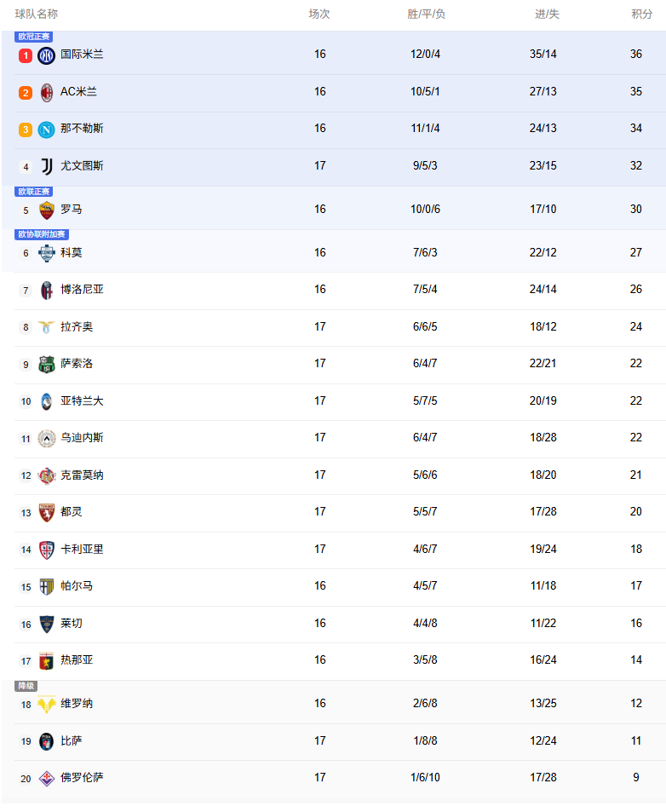Click the 欧冠正赛 zone label
The image size is (666, 812).
click(x=33, y=37)
